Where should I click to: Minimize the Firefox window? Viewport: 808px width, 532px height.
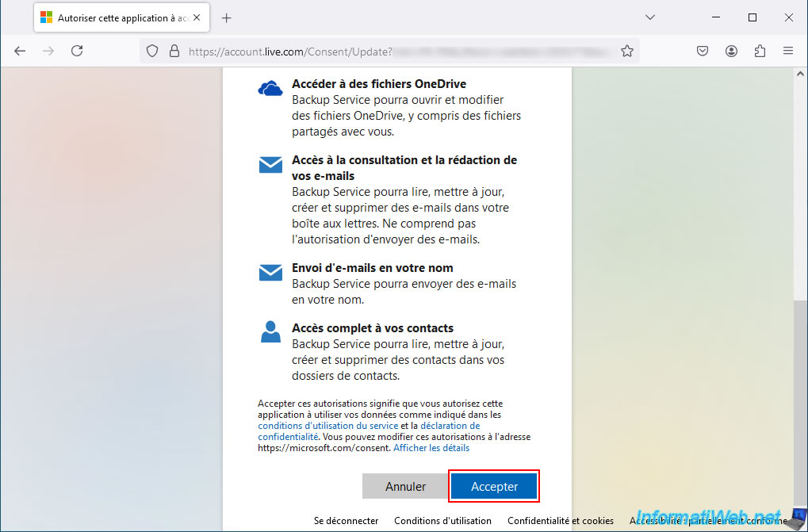point(716,17)
